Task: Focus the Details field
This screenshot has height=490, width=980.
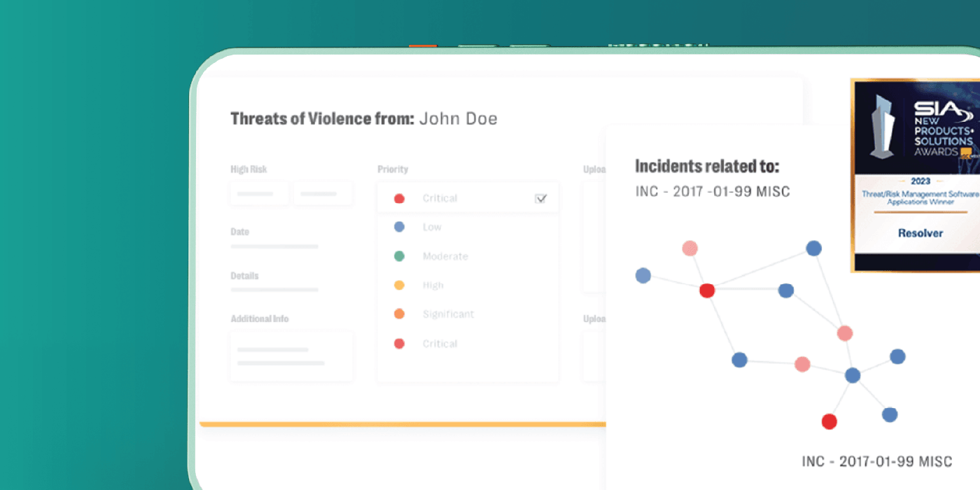Action: (274, 289)
